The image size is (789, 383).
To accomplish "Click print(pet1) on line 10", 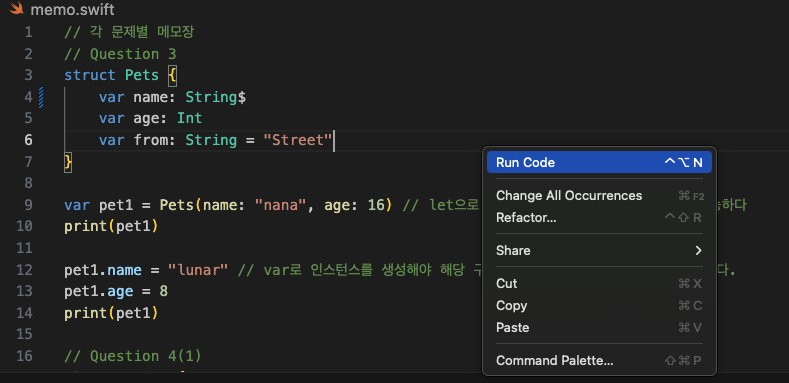I will click(x=111, y=226).
